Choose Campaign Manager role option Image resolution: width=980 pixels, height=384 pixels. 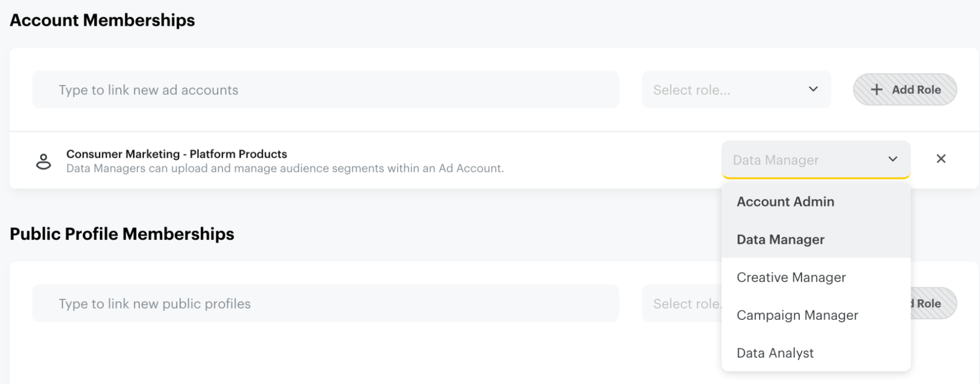tap(797, 315)
